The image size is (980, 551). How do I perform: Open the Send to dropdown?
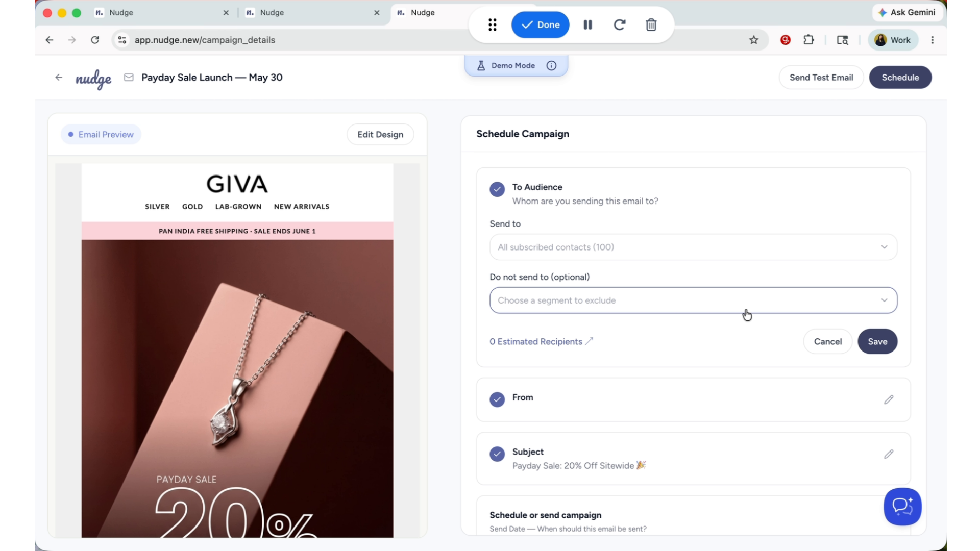(x=693, y=247)
